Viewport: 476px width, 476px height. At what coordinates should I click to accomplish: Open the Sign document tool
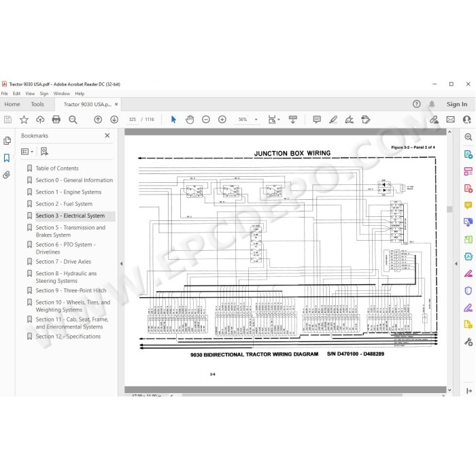pyautogui.click(x=349, y=120)
